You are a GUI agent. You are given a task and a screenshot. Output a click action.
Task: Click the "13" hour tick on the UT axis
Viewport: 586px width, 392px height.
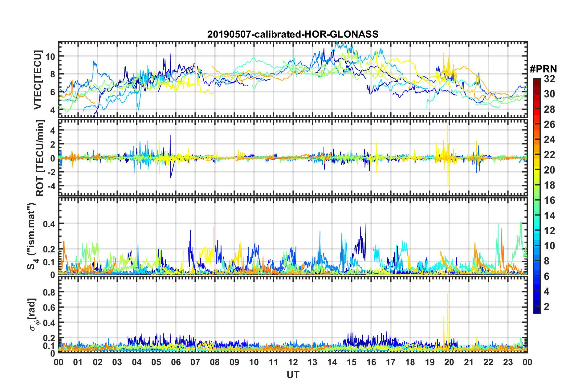(x=312, y=362)
